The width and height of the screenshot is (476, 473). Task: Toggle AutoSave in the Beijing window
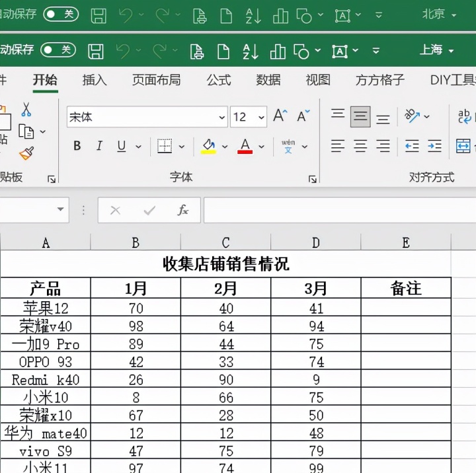point(61,15)
